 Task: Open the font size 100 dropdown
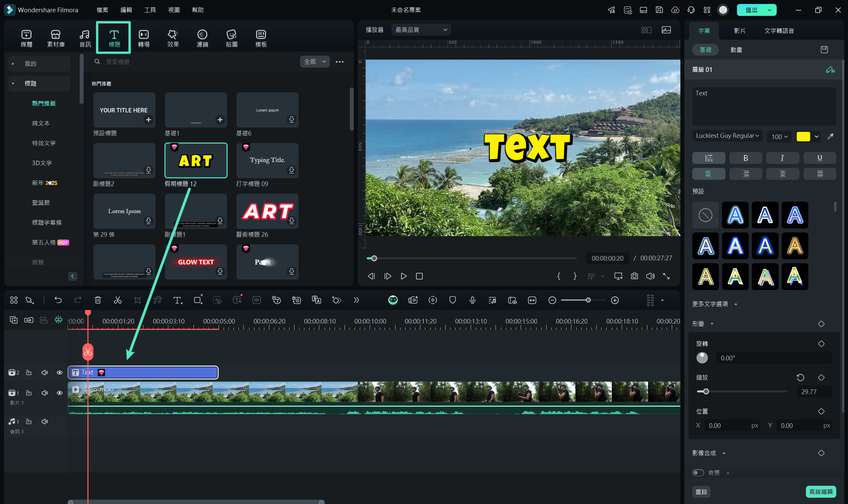[779, 136]
